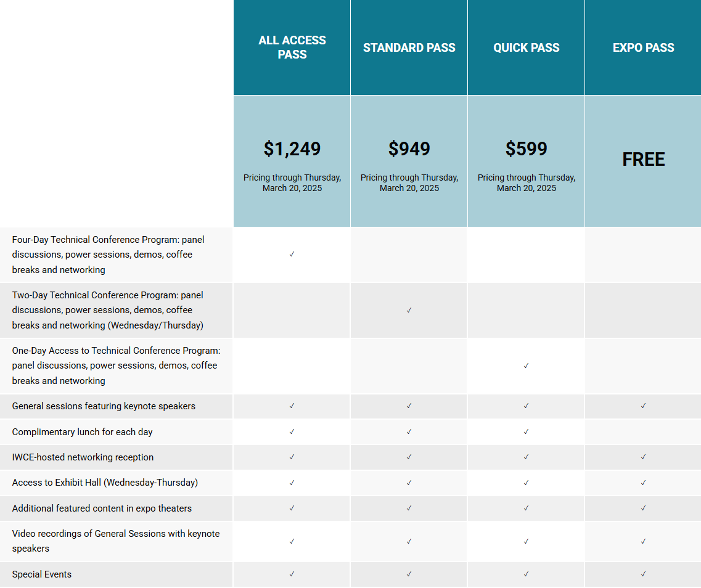Viewport: 701px width, 588px height.
Task: Click the Special Events row label
Action: (x=42, y=574)
